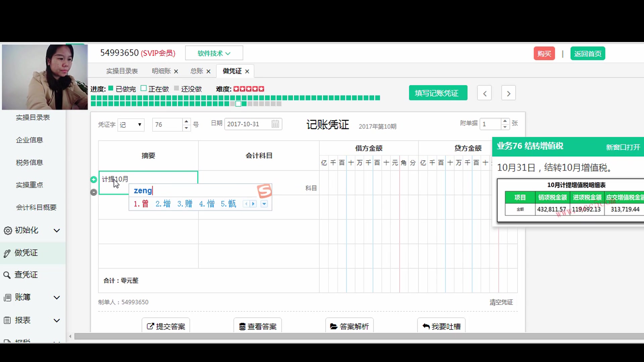Open the IME candidate list dropdown arrow

click(x=264, y=204)
